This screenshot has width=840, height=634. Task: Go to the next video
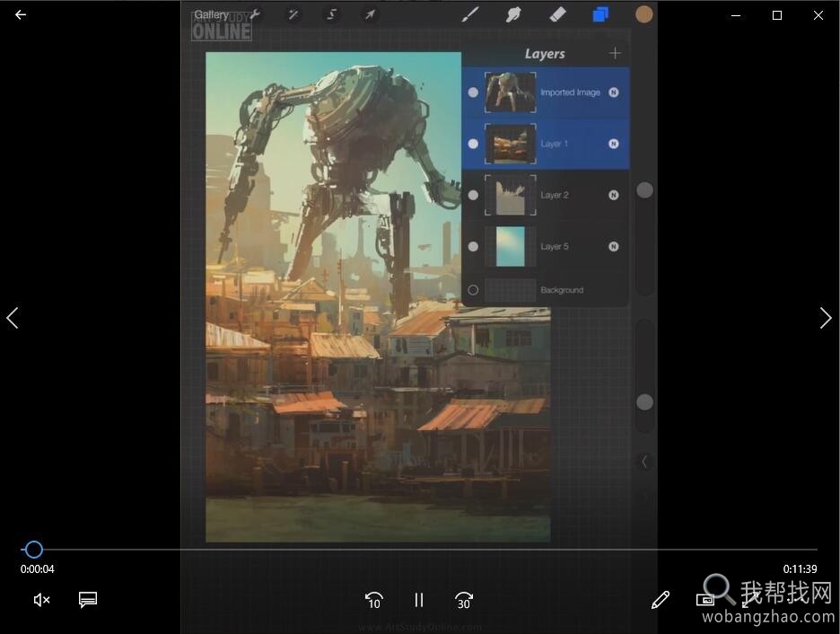tap(826, 318)
